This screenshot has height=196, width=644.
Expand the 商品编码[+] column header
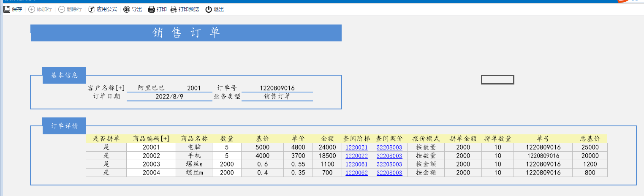151,139
